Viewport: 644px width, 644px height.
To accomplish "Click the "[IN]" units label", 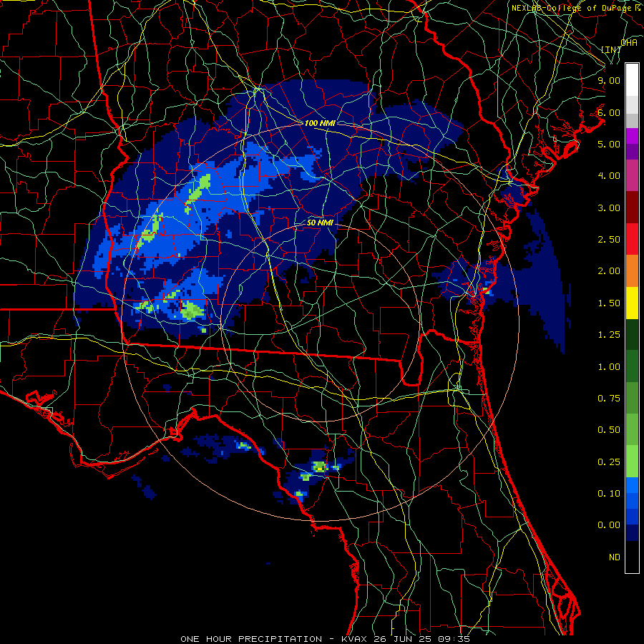I will pyautogui.click(x=611, y=49).
